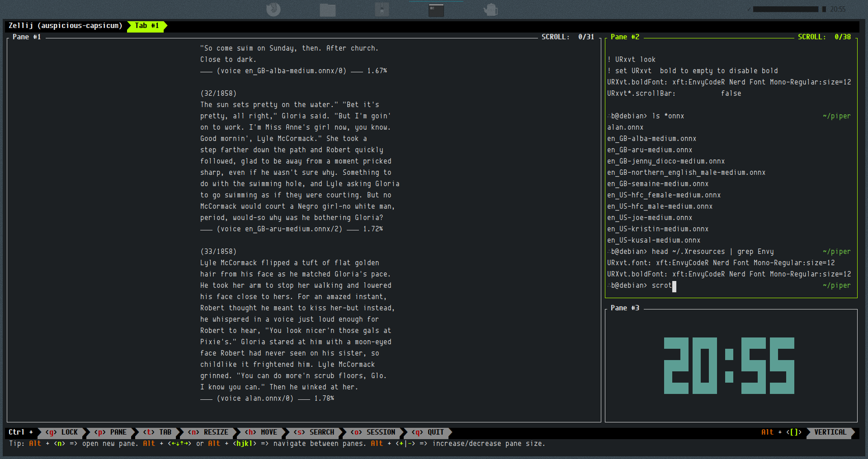The width and height of the screenshot is (868, 459).
Task: Activate LOCK mode in the status bar
Action: click(x=62, y=432)
